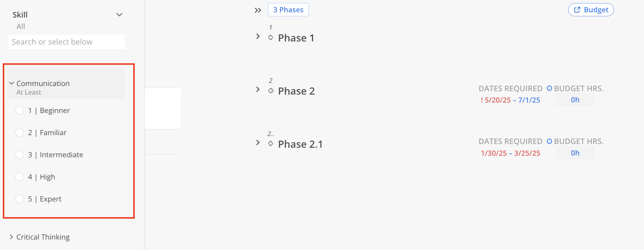Click Phase 2 budget hours clock icon
Viewport: 644px width, 250px height.
tap(549, 88)
